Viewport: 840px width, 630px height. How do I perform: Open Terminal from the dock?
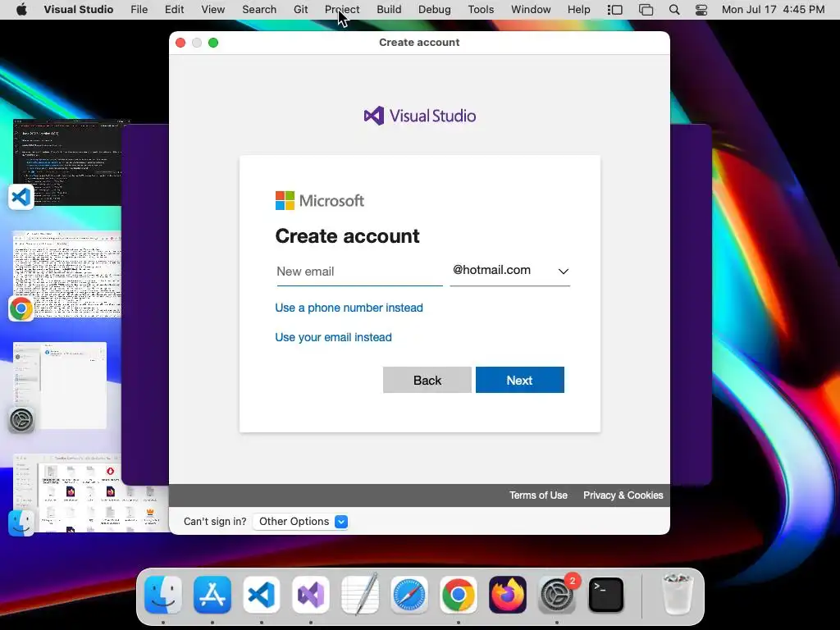[x=606, y=595]
